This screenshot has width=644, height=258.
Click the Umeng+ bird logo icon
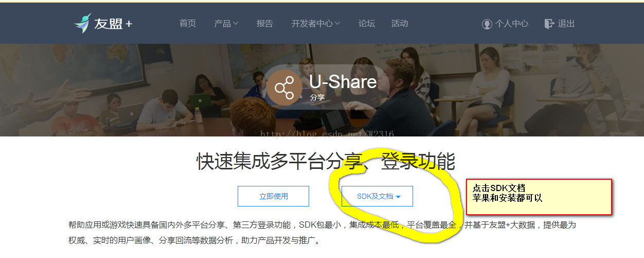(x=82, y=23)
